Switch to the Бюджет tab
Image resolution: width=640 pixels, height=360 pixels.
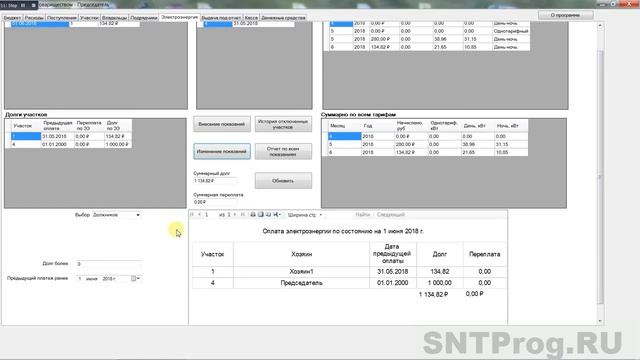click(12, 18)
